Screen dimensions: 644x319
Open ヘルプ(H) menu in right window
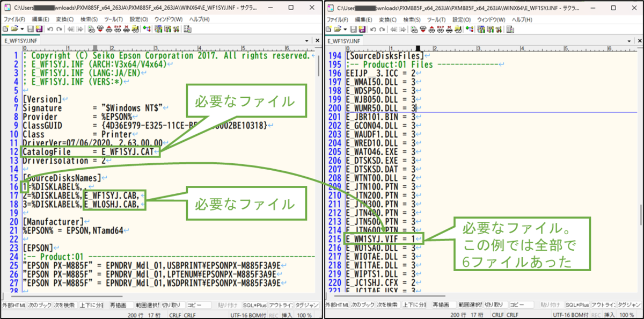522,19
